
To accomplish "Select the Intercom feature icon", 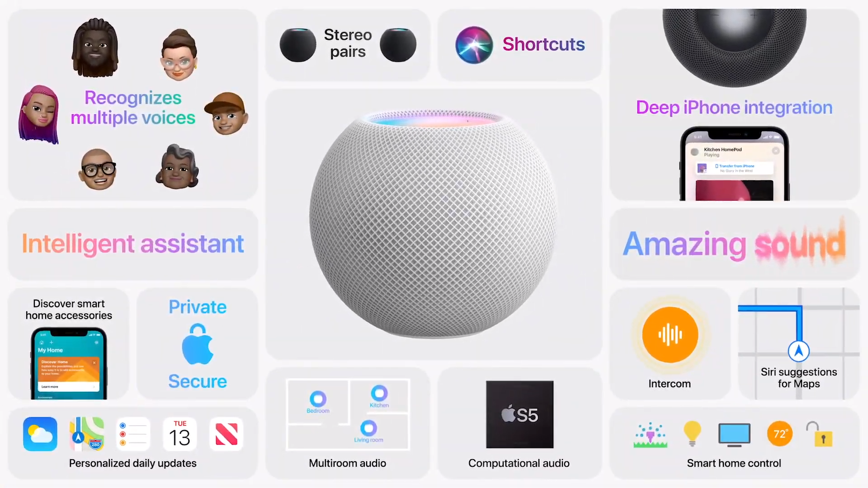I will pyautogui.click(x=670, y=335).
